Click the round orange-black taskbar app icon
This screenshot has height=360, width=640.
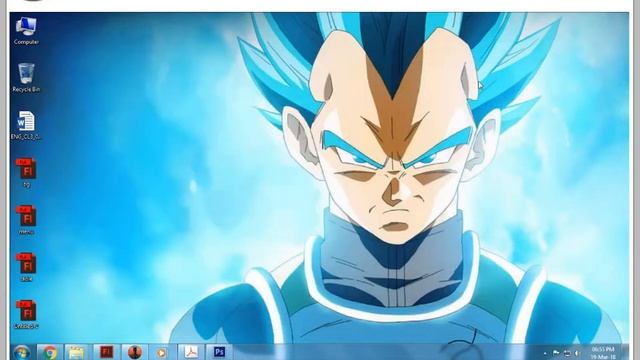134,352
